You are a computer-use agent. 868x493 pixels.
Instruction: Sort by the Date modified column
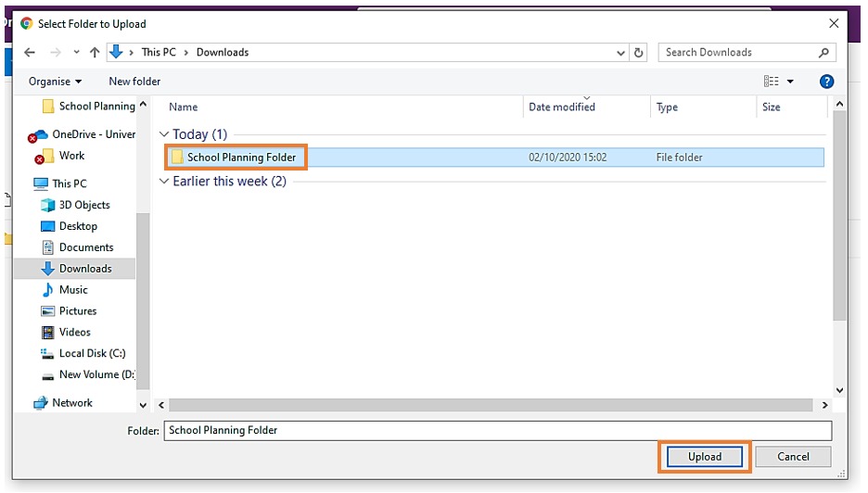tap(562, 107)
